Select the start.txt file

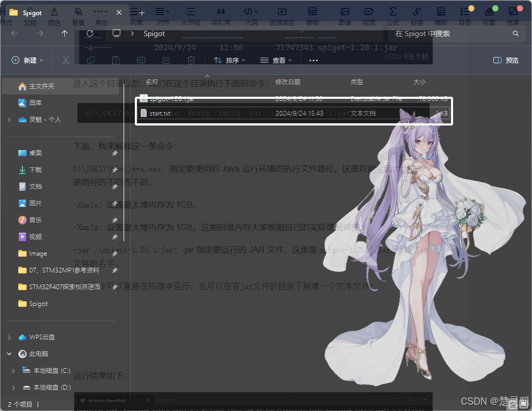(x=294, y=113)
